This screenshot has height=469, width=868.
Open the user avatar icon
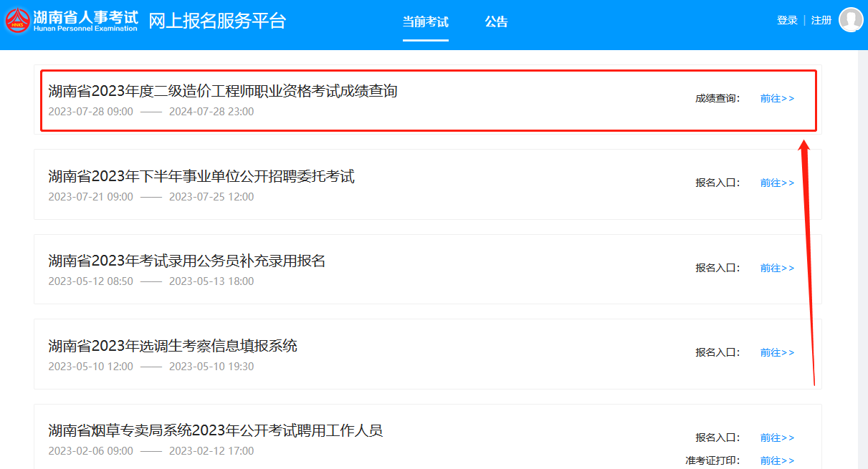click(x=851, y=20)
